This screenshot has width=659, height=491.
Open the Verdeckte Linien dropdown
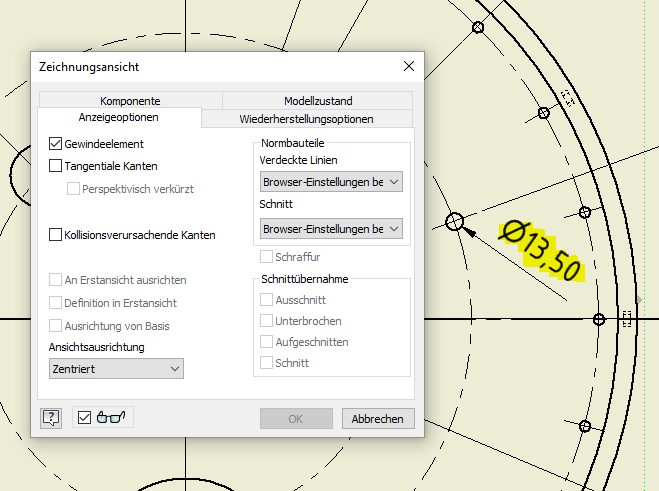(331, 182)
